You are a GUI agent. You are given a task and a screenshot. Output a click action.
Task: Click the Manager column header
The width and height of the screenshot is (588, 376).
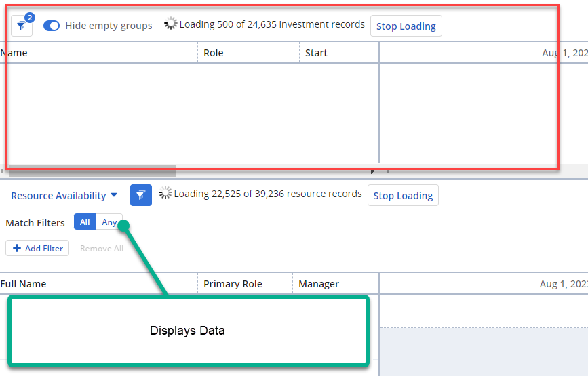pos(319,284)
